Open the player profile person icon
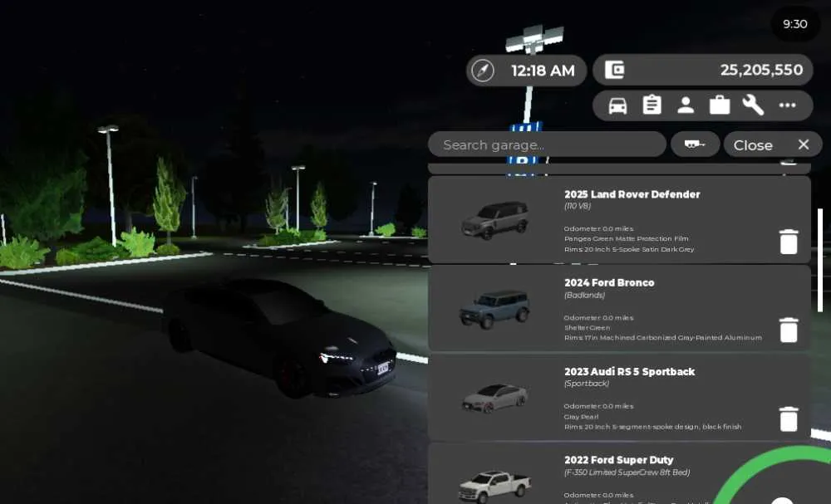The width and height of the screenshot is (831, 504). 686,105
